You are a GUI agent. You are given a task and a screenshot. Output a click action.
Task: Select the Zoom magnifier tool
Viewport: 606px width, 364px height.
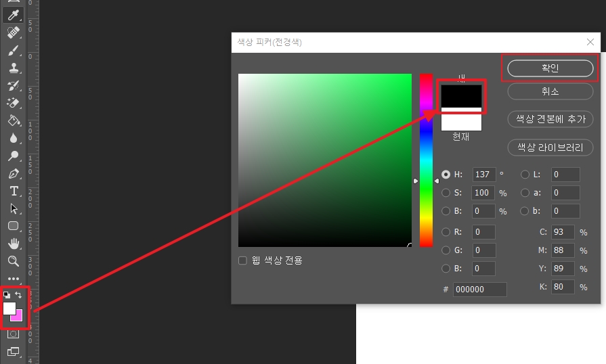[x=14, y=261]
